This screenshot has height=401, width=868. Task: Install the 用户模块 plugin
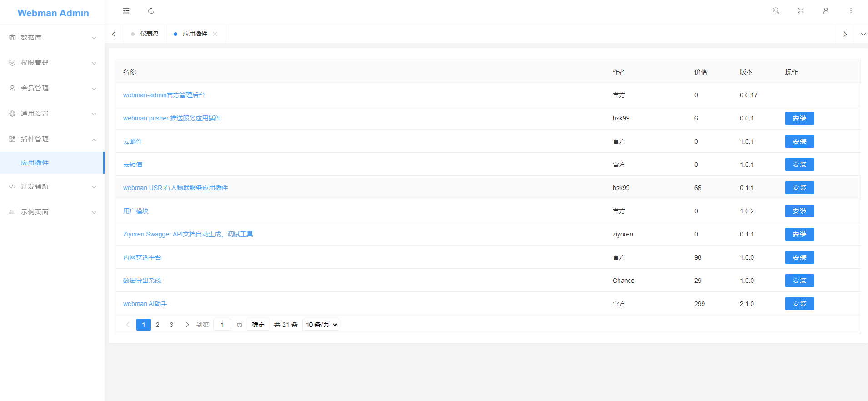point(799,211)
